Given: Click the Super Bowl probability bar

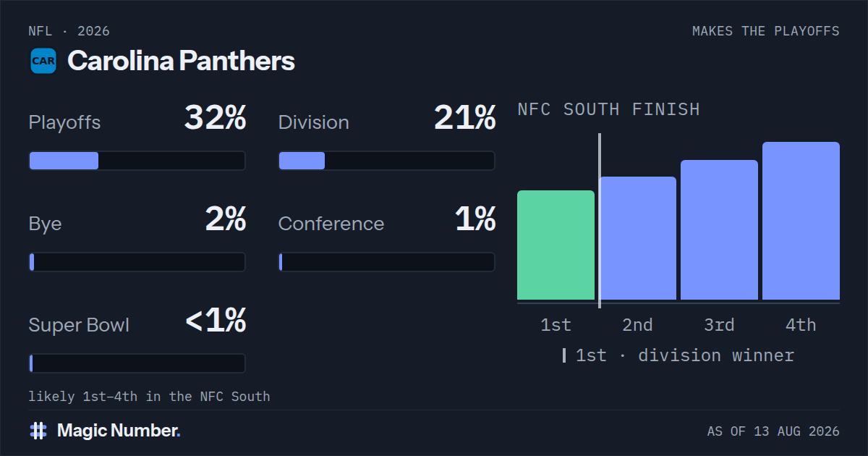Looking at the screenshot, I should (x=137, y=363).
